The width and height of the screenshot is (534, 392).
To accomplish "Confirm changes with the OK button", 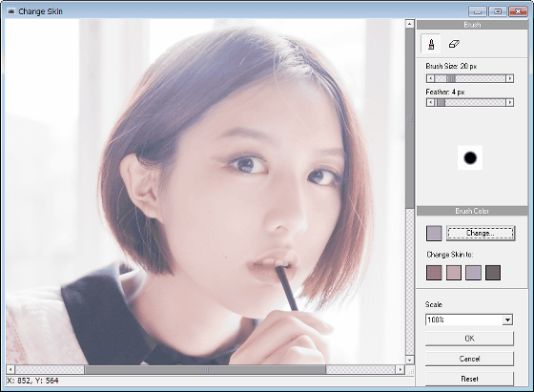I will point(469,339).
